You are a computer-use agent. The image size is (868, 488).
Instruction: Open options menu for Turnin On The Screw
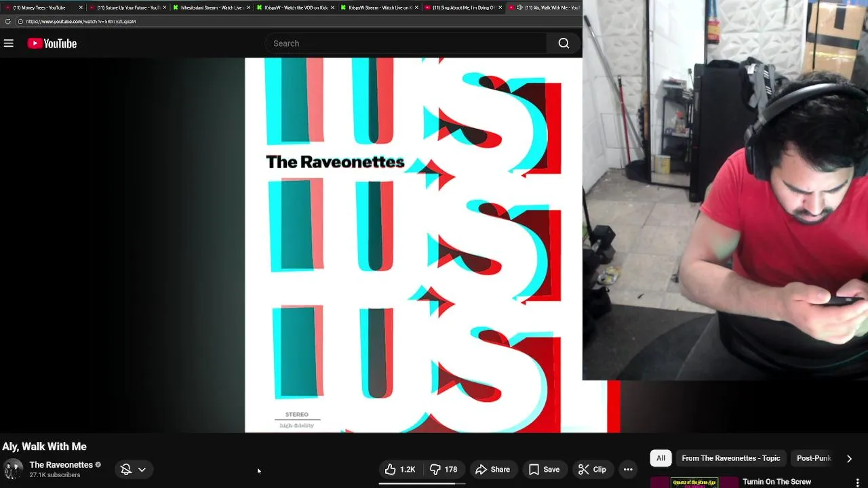(857, 483)
